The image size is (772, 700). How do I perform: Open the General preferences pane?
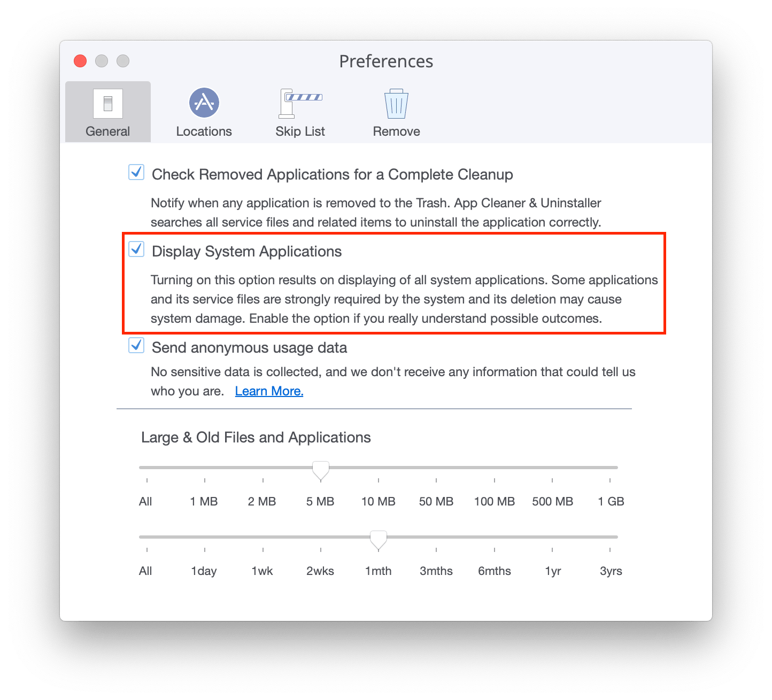pyautogui.click(x=107, y=111)
